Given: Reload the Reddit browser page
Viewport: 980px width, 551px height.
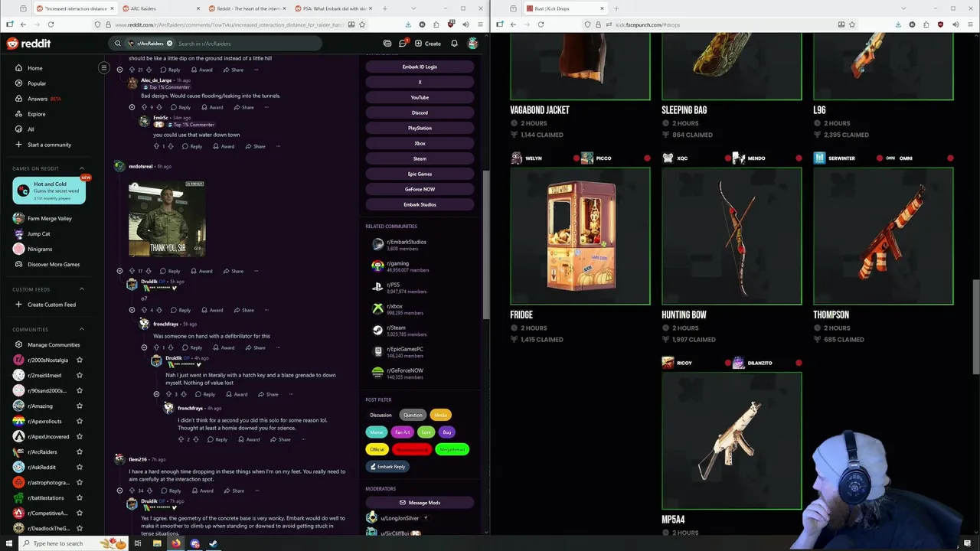Looking at the screenshot, I should click(x=51, y=24).
